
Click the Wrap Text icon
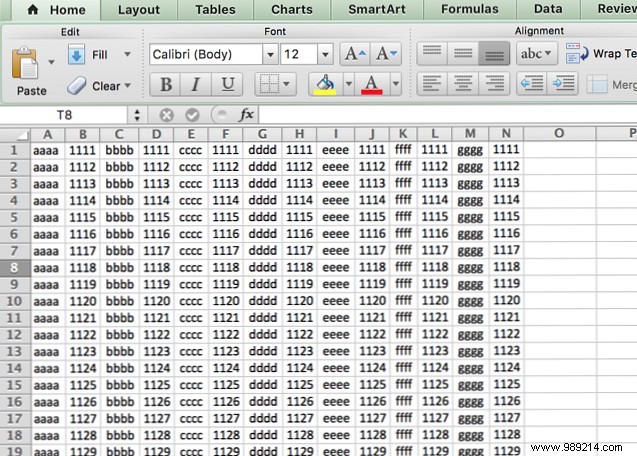pos(577,53)
